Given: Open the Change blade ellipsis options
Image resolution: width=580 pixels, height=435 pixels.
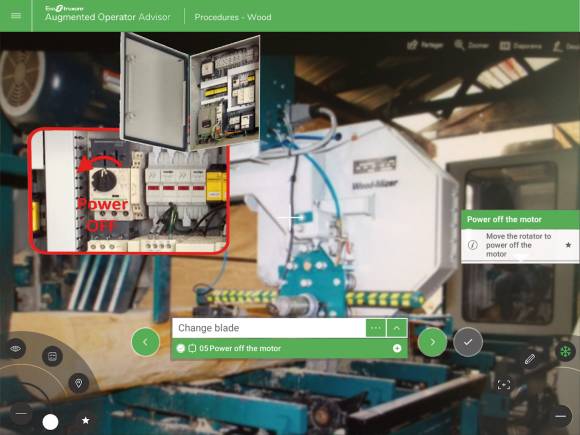Looking at the screenshot, I should [x=376, y=328].
